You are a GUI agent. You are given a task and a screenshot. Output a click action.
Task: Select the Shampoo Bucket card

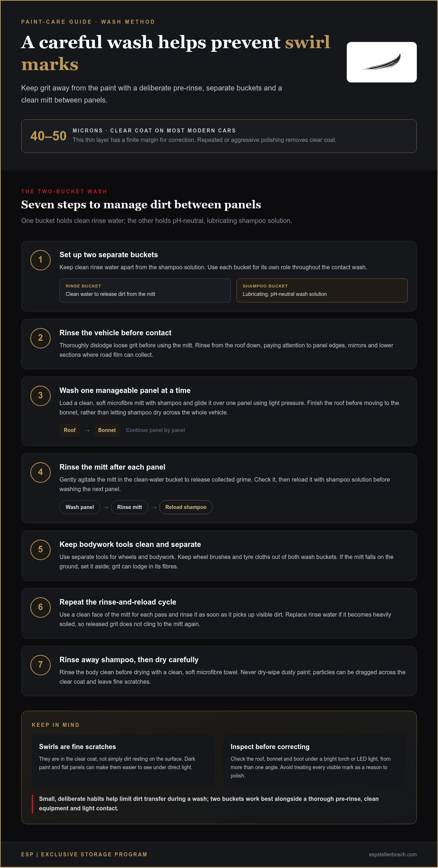tap(322, 290)
